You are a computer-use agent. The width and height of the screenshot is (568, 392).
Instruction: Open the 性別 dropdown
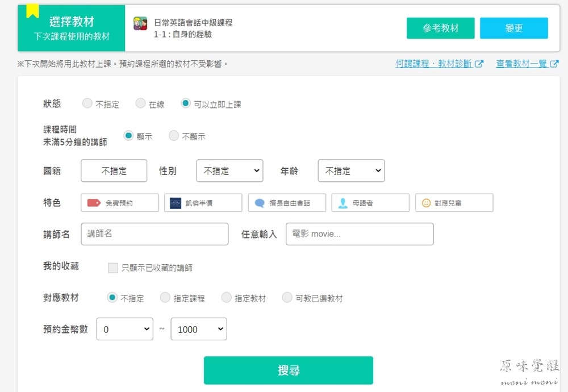tap(229, 171)
